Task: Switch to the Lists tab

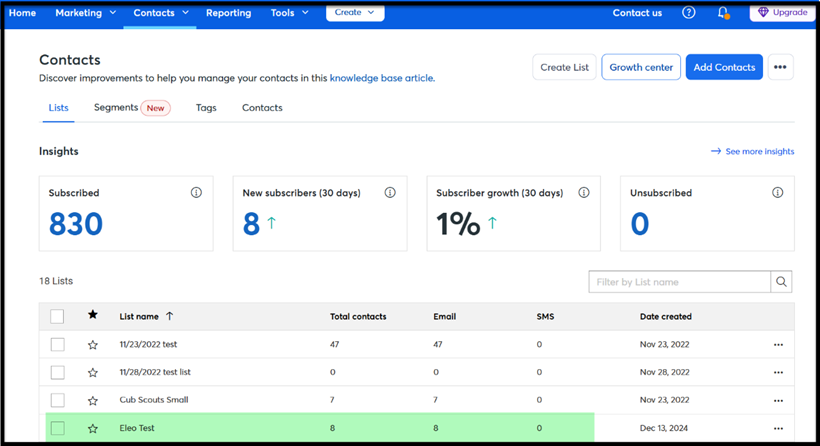Action: pos(59,108)
